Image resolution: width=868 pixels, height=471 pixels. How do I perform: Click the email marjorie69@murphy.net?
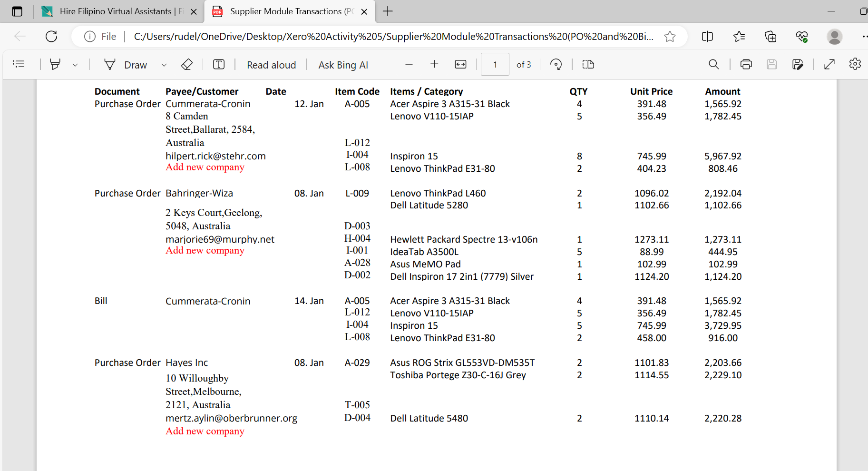pos(220,239)
